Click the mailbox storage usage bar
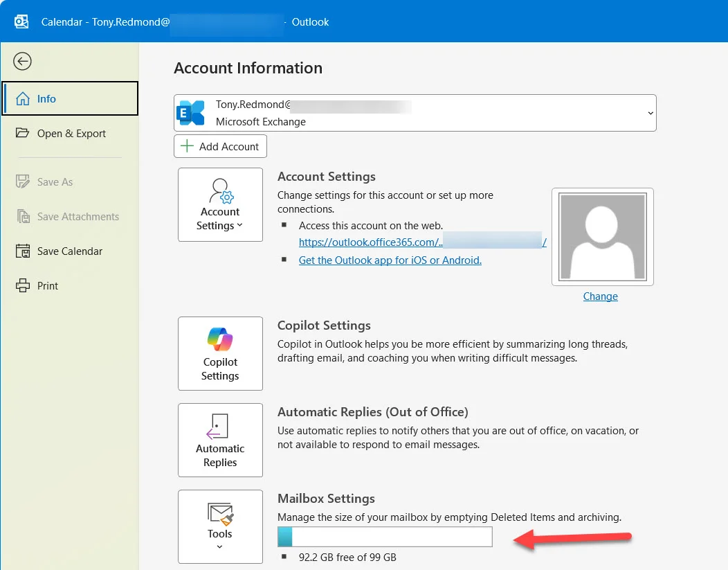 (x=385, y=537)
